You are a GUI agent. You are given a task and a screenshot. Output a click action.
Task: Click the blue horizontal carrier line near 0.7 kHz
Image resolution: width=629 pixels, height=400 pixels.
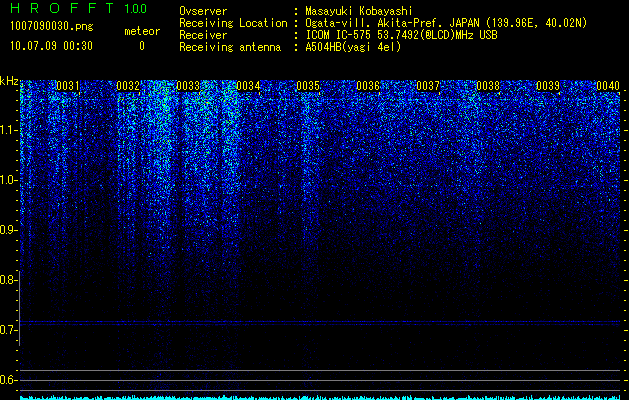tap(320, 322)
